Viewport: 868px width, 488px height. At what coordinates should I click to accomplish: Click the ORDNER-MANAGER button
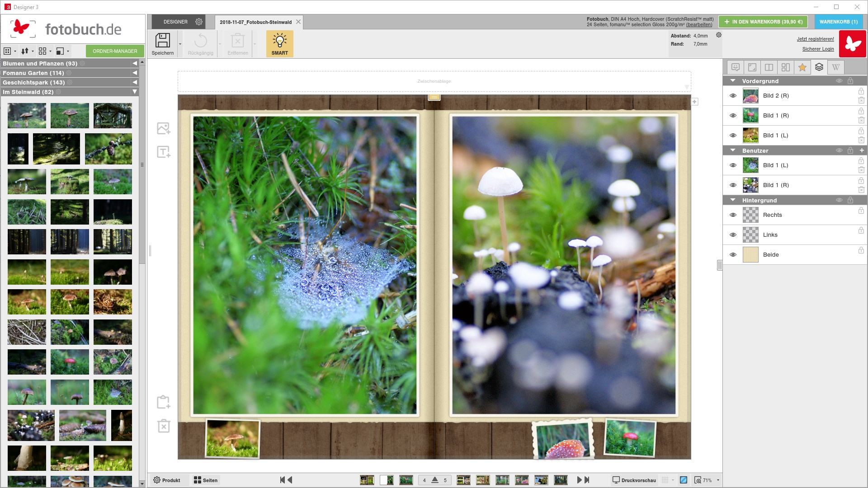pos(115,51)
